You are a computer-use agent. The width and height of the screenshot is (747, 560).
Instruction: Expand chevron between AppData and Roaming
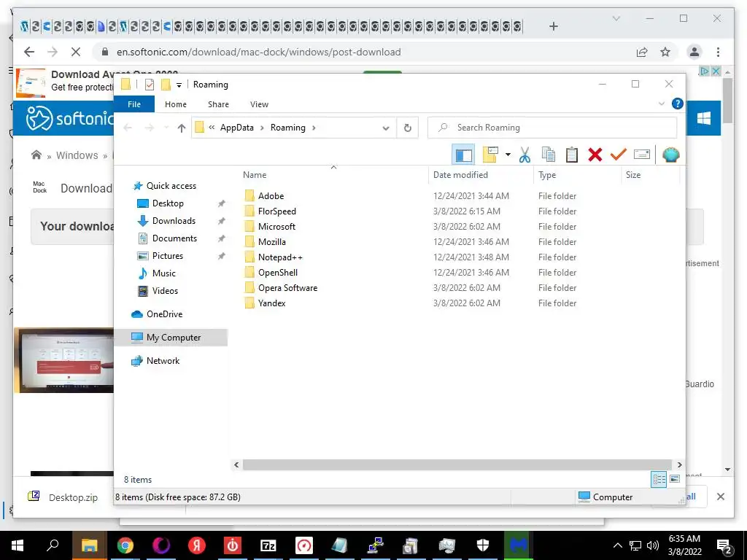pyautogui.click(x=262, y=128)
